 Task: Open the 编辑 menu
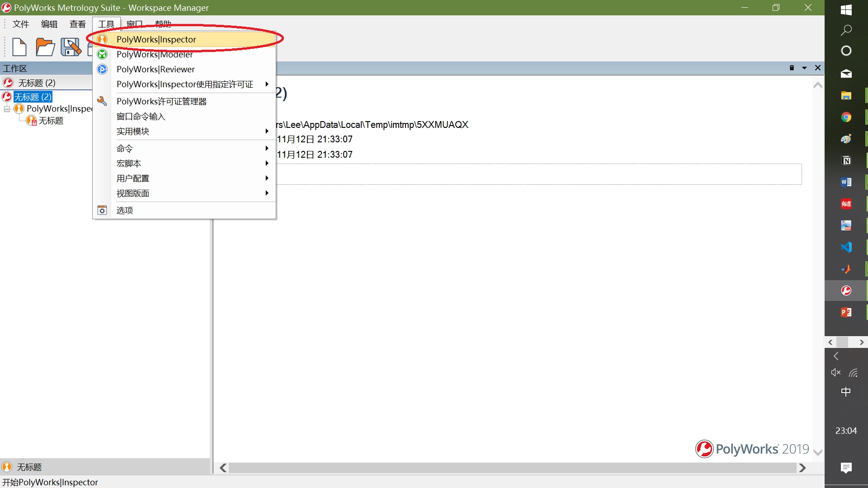click(49, 24)
